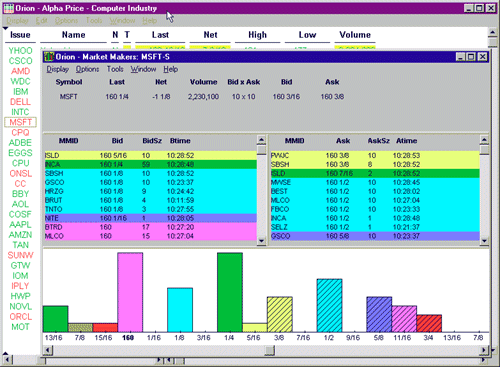Open Options menu in Market Makers window
500x367 pixels.
(87, 69)
